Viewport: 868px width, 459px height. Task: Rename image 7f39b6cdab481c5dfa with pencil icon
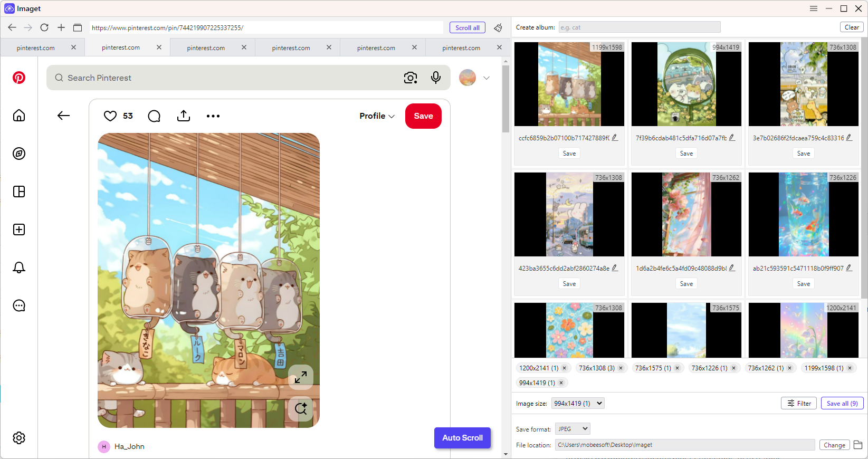pyautogui.click(x=732, y=138)
